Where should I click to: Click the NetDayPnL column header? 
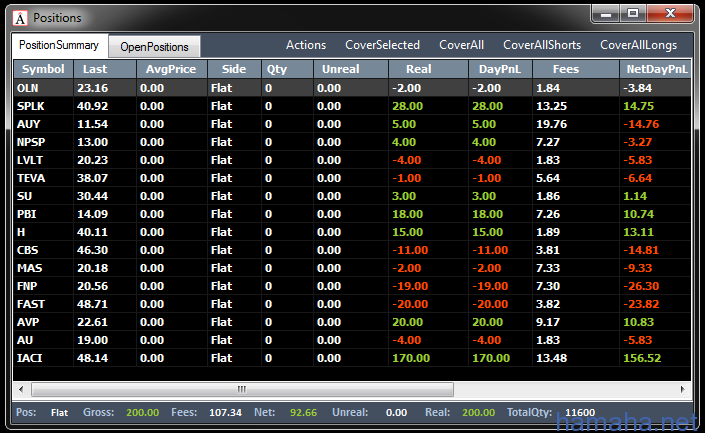[x=656, y=69]
